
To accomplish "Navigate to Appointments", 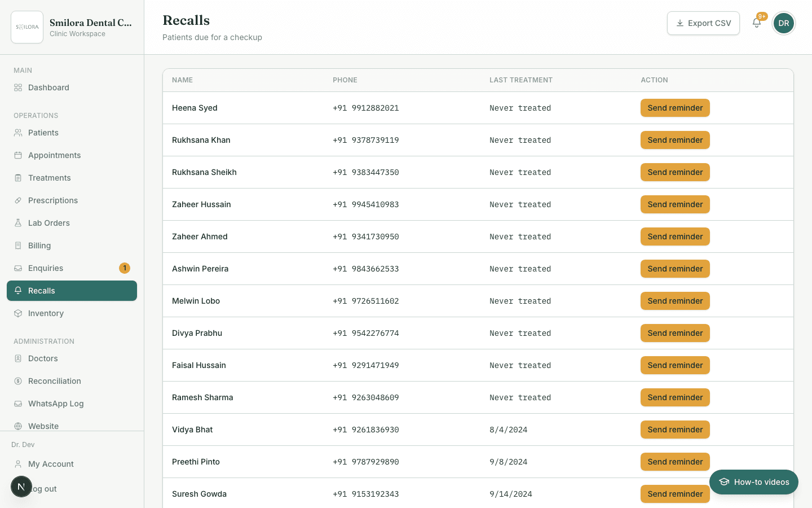I will (x=72, y=155).
